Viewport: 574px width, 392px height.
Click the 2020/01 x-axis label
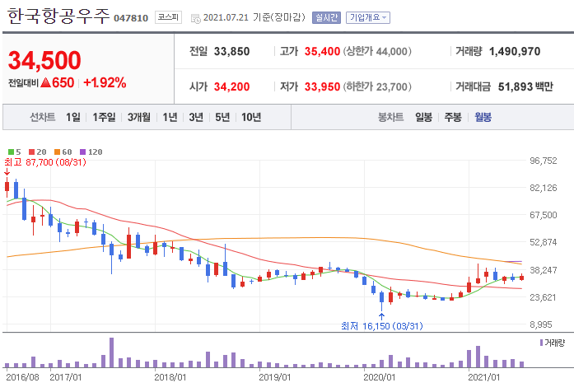380,377
